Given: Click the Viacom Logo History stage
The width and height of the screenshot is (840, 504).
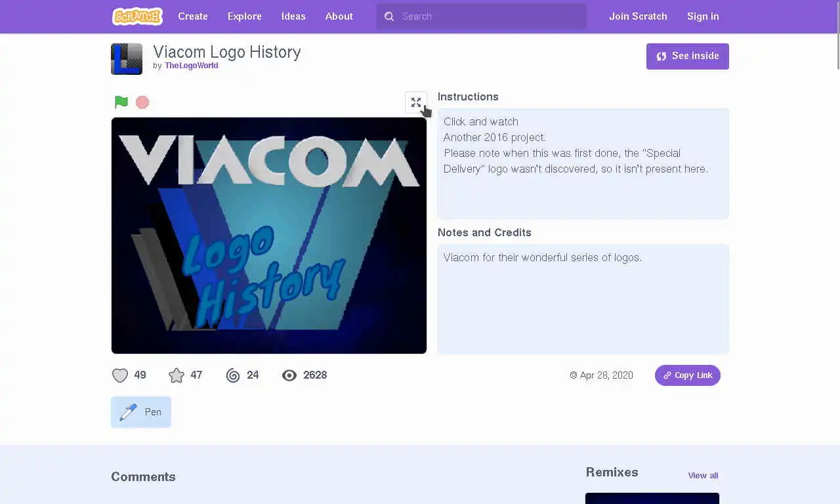Looking at the screenshot, I should coord(269,236).
